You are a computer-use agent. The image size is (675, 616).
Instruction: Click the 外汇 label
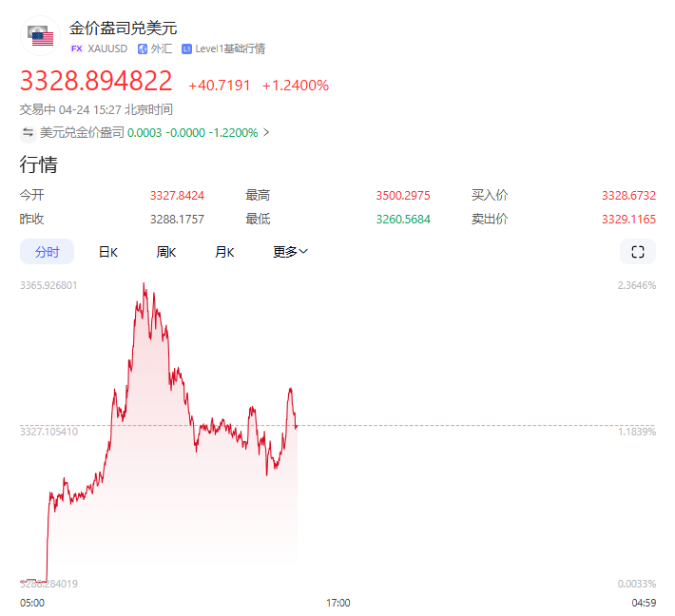point(162,48)
